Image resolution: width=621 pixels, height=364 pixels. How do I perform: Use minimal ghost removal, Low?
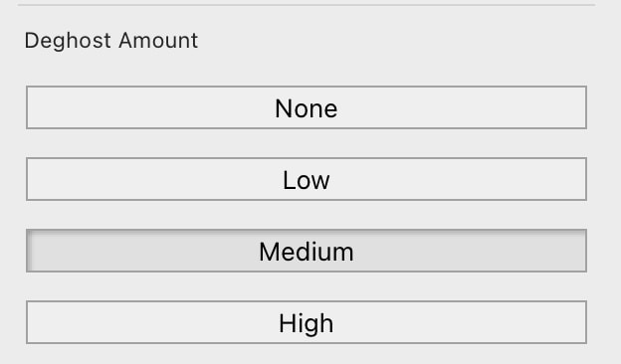pos(307,179)
